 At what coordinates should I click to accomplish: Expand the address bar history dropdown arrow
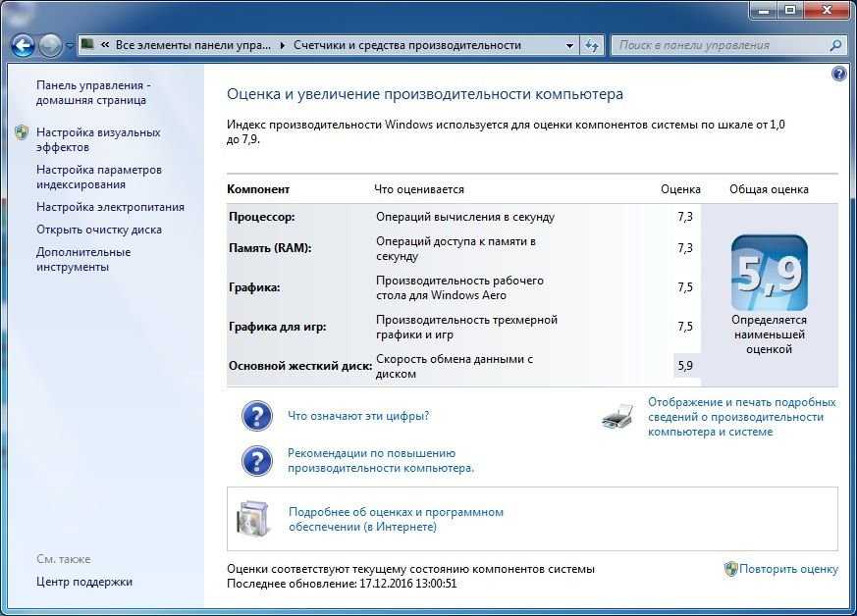(x=569, y=45)
